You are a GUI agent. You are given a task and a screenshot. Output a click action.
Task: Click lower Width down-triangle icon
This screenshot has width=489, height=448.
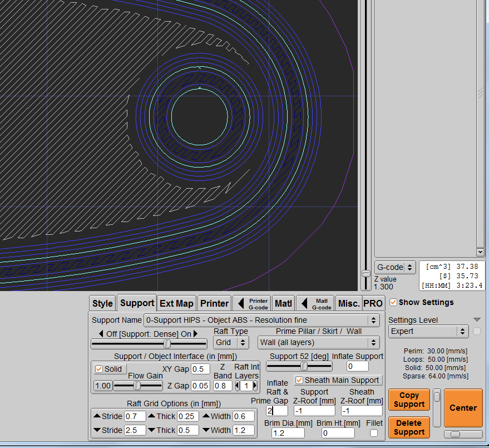[x=206, y=430]
